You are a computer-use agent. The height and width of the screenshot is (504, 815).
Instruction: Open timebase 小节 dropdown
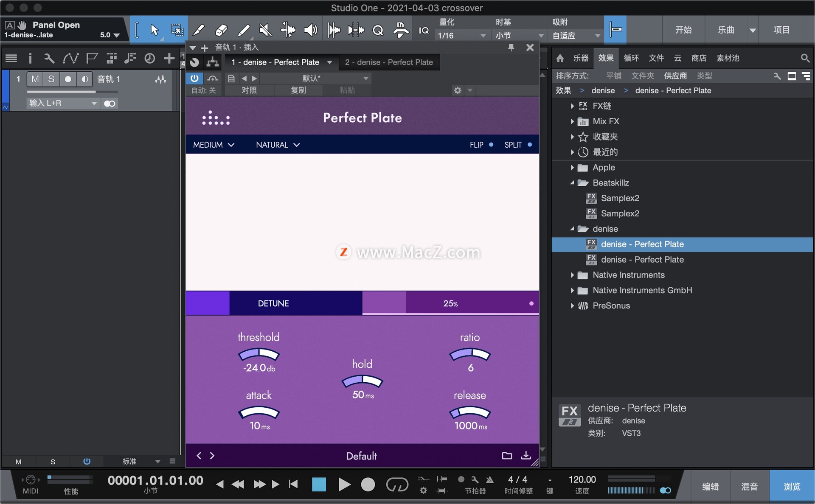[519, 36]
